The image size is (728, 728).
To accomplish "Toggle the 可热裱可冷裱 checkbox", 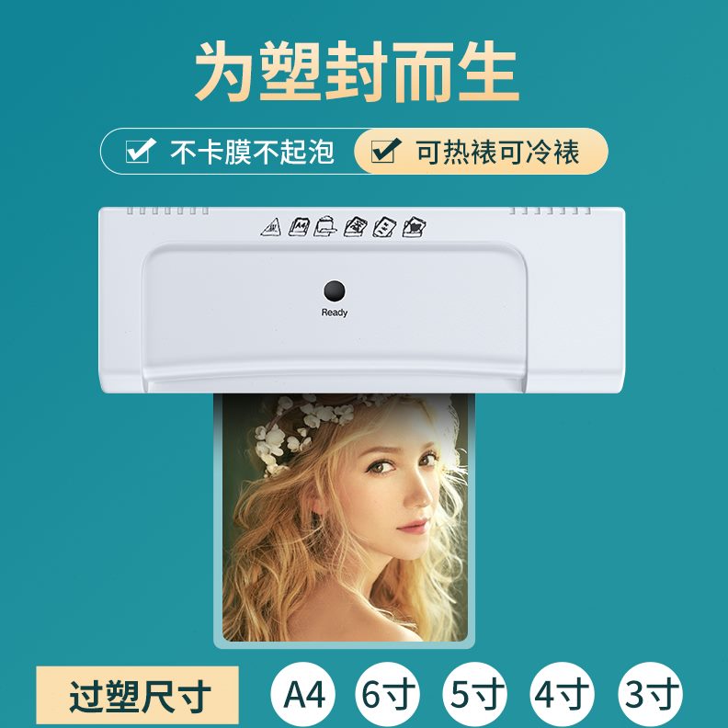I will 385,151.
